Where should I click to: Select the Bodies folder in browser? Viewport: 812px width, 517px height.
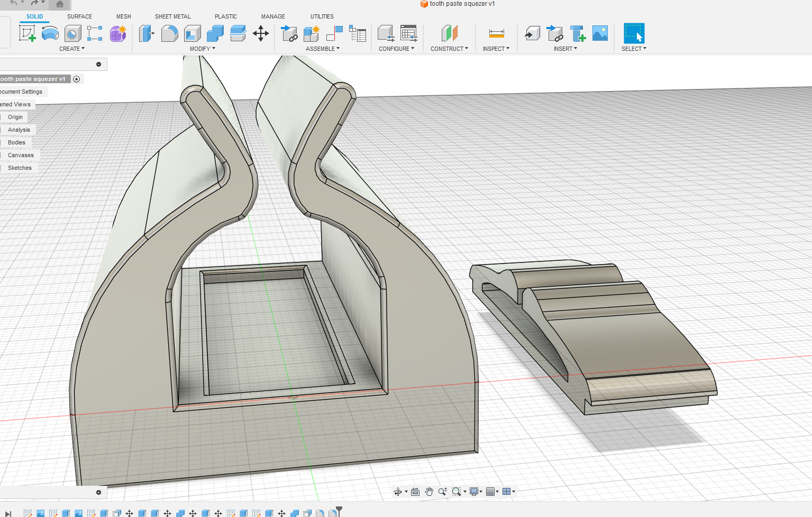click(16, 142)
